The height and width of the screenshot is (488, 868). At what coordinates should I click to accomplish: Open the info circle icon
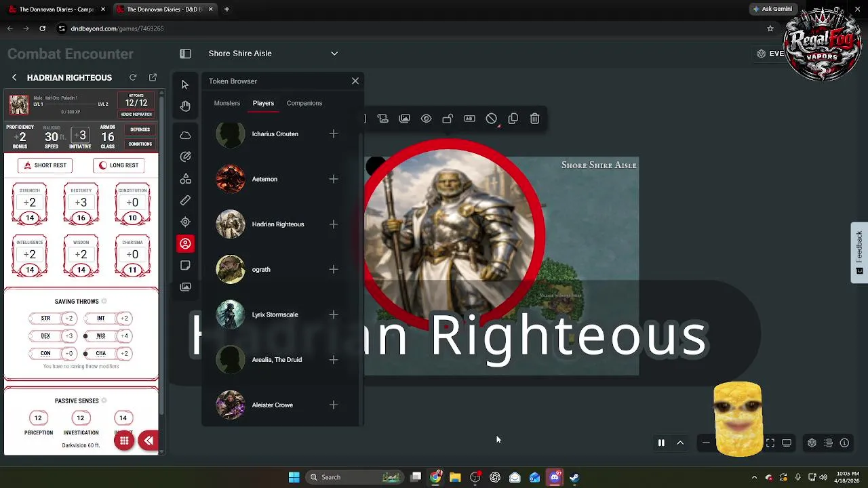844,443
